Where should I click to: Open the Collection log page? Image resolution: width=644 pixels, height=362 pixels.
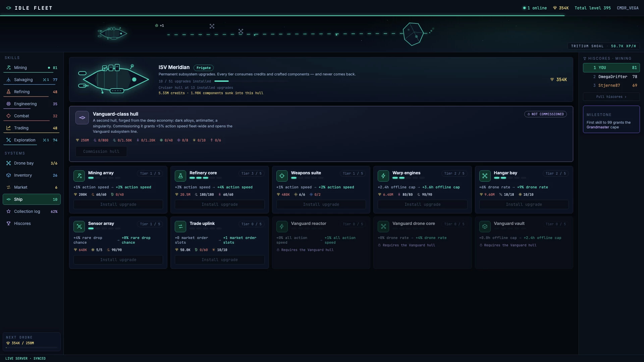point(32,212)
